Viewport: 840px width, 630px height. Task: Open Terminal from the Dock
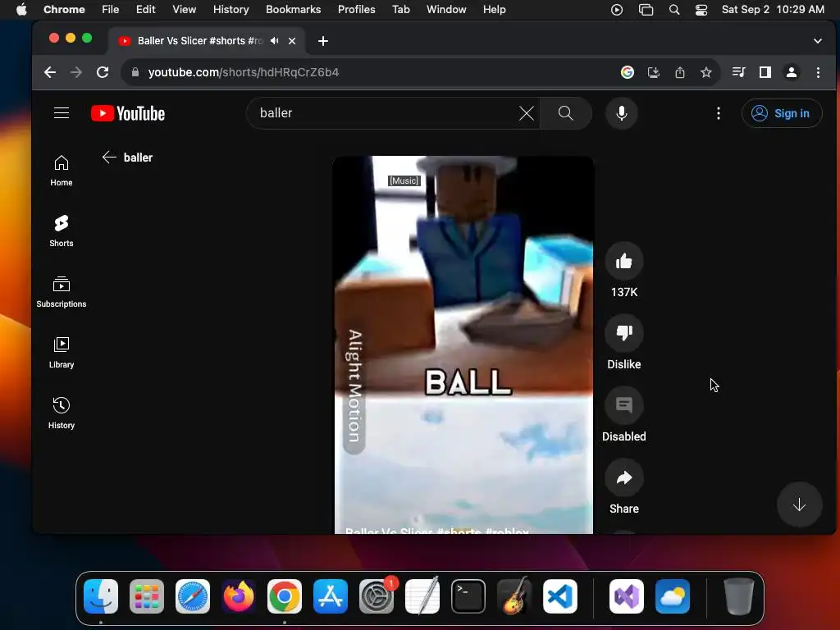468,596
